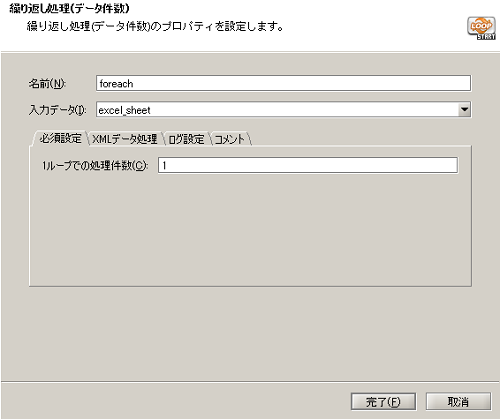Open the 入力データ dropdown arrow
This screenshot has width=500, height=419.
464,110
